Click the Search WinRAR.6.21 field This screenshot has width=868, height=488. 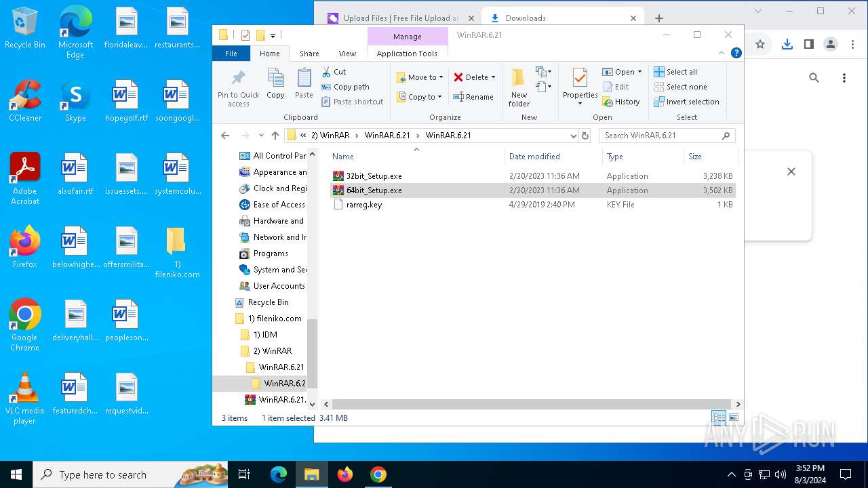pyautogui.click(x=667, y=136)
